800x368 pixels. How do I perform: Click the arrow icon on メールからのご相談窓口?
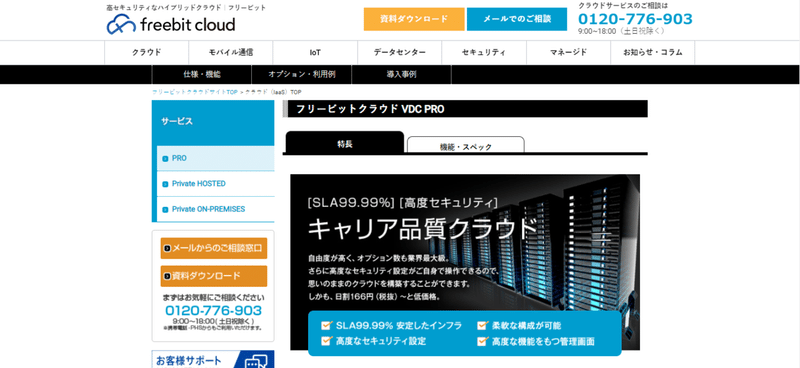167,249
